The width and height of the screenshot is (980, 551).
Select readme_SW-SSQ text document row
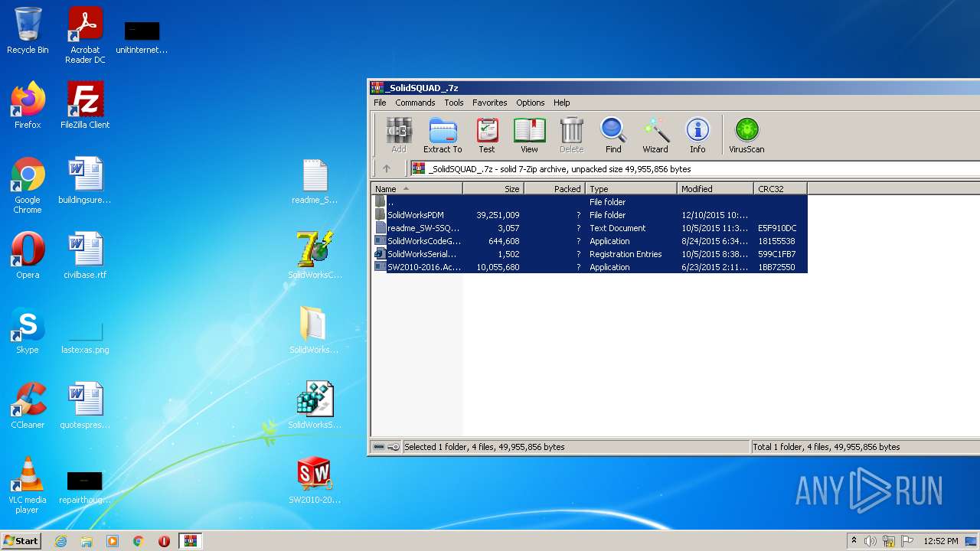click(x=590, y=228)
